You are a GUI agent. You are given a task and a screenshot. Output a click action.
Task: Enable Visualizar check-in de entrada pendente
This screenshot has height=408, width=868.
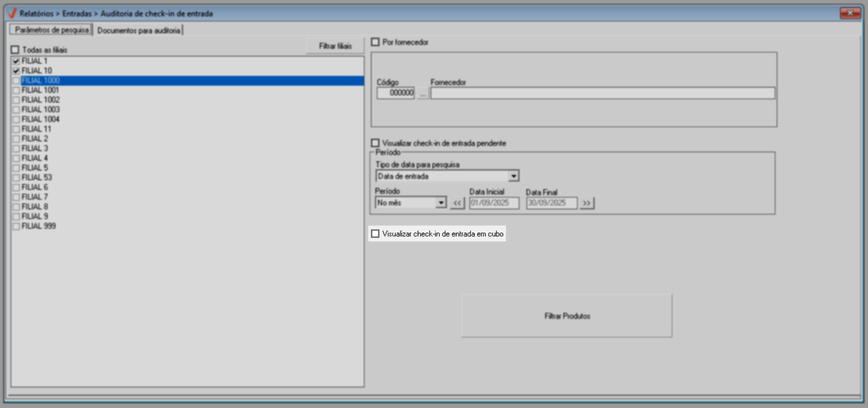375,143
